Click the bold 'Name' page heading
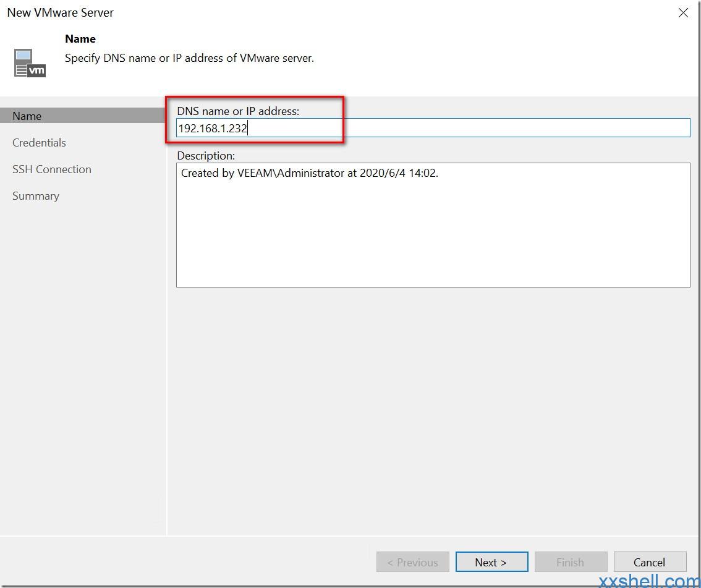 coord(80,39)
